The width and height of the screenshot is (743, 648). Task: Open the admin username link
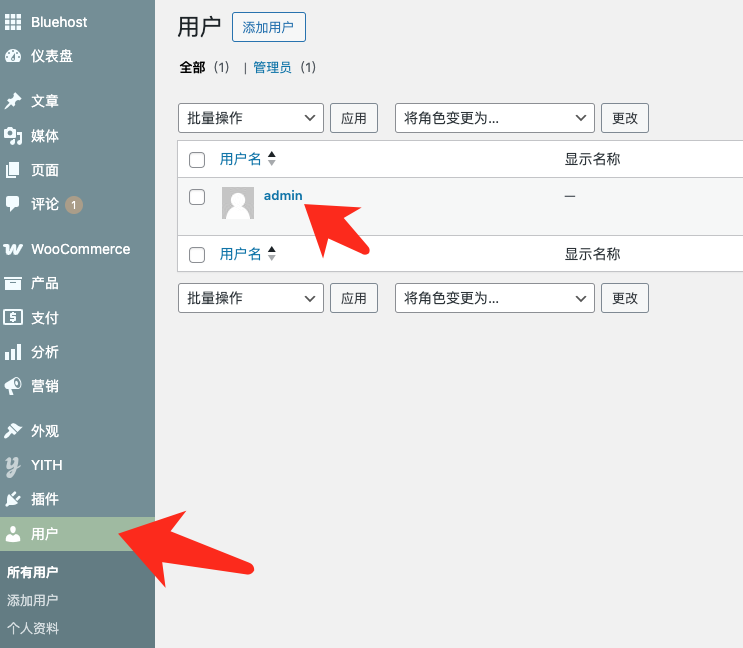pyautogui.click(x=283, y=196)
